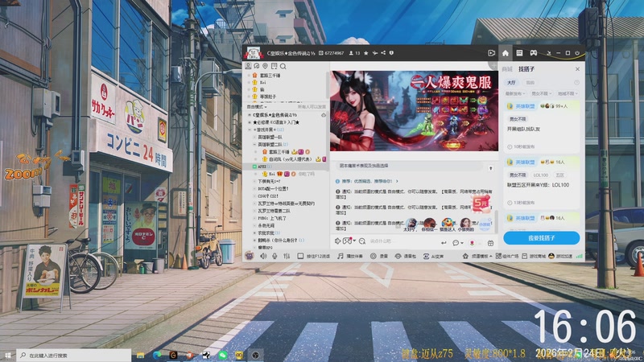
Task: Toggle the push-to-talk F12 checkbox
Action: coord(300,256)
